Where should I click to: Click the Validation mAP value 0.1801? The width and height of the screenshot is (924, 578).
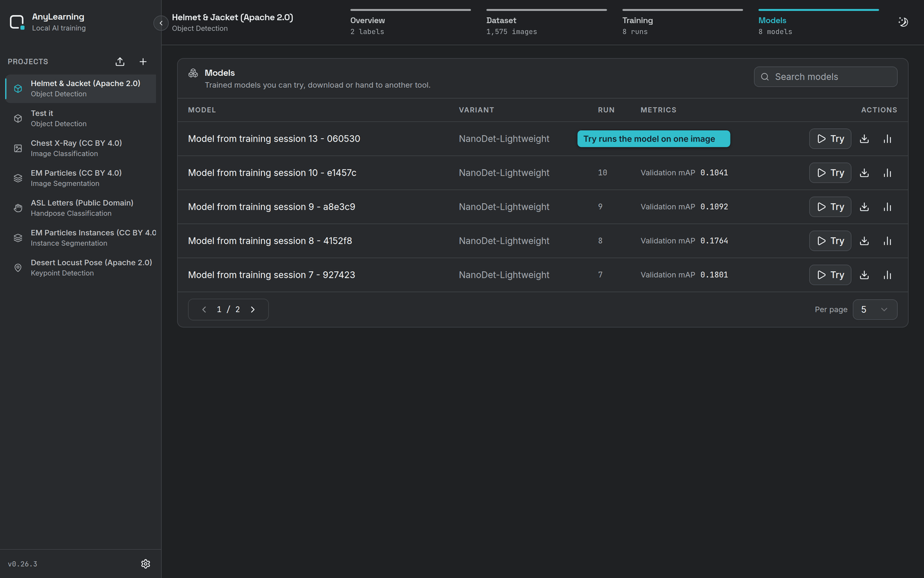[714, 275]
